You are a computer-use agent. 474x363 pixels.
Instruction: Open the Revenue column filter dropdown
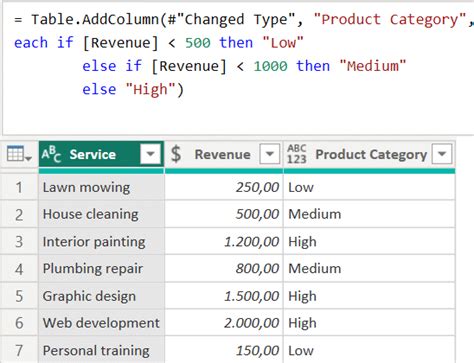(269, 154)
